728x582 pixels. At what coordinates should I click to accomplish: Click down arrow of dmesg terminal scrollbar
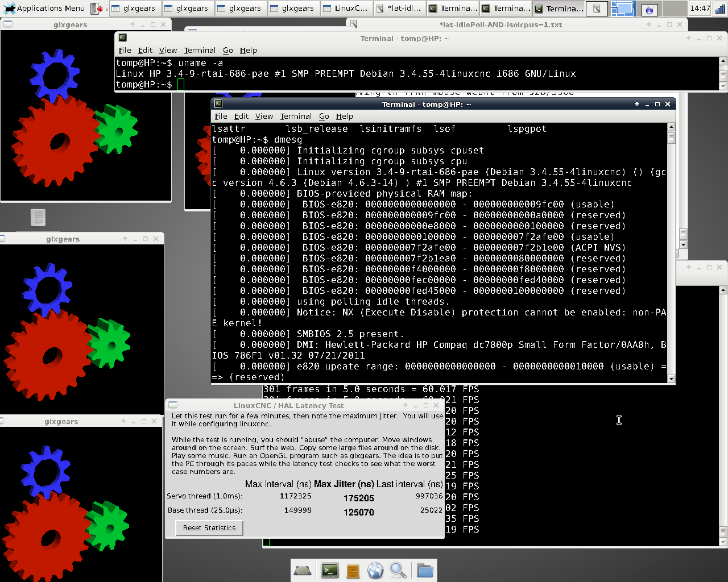[671, 379]
